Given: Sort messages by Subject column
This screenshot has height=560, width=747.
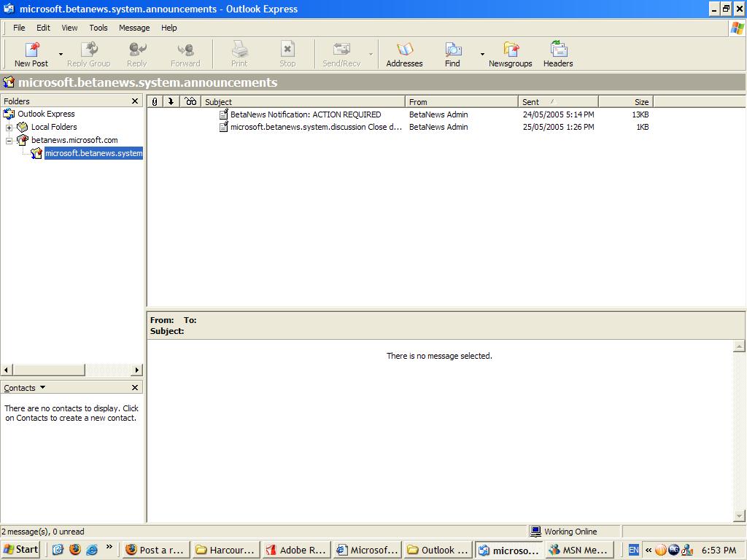Looking at the screenshot, I should 303,102.
